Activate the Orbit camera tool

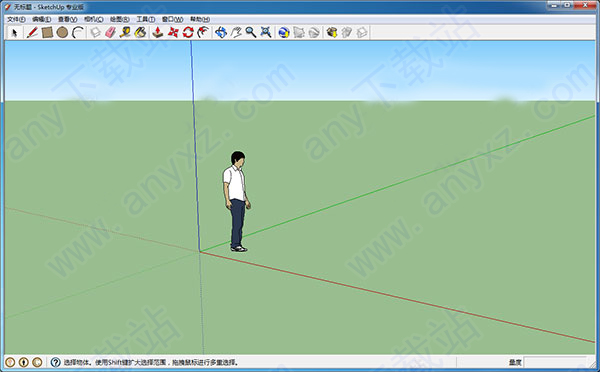[x=221, y=33]
